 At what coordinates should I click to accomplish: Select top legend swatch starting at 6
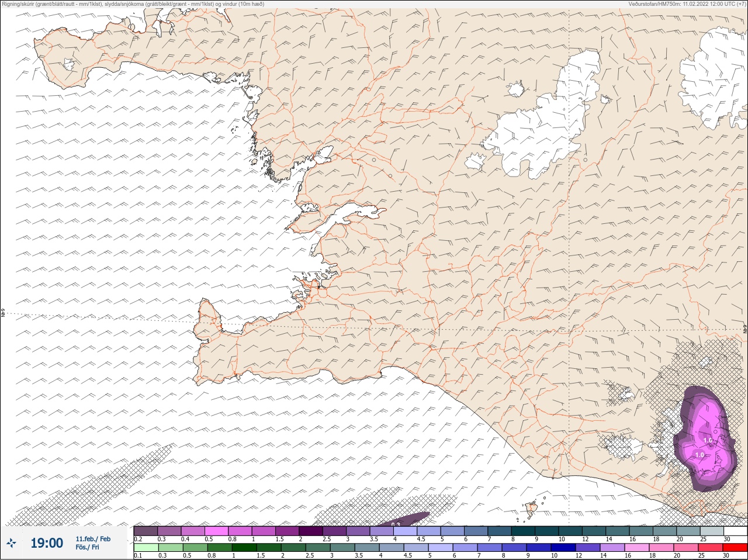[x=476, y=531]
